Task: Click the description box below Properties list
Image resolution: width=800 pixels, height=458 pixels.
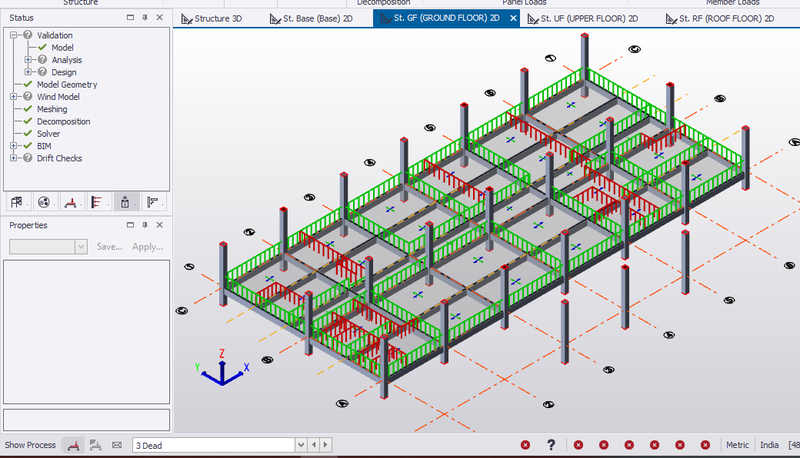Action: 86,420
